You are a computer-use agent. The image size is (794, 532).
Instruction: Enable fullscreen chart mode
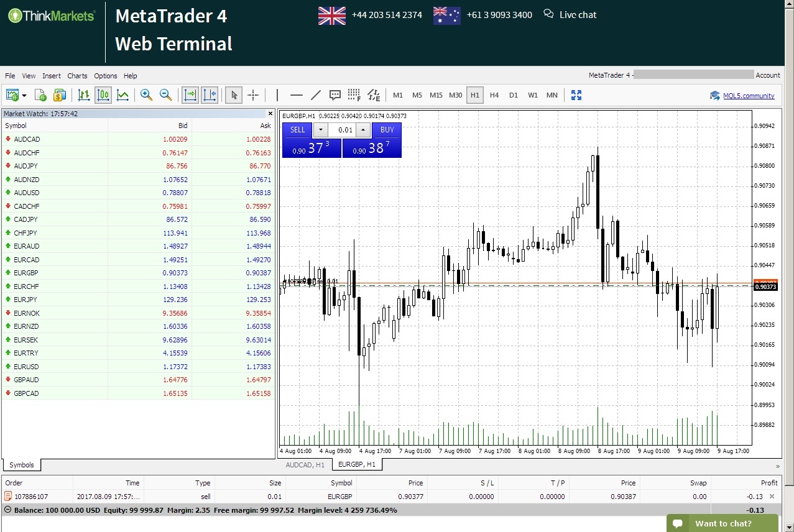(576, 94)
